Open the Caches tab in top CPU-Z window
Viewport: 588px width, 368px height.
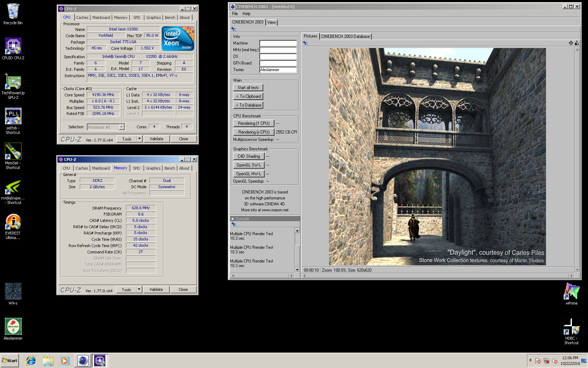coord(82,18)
